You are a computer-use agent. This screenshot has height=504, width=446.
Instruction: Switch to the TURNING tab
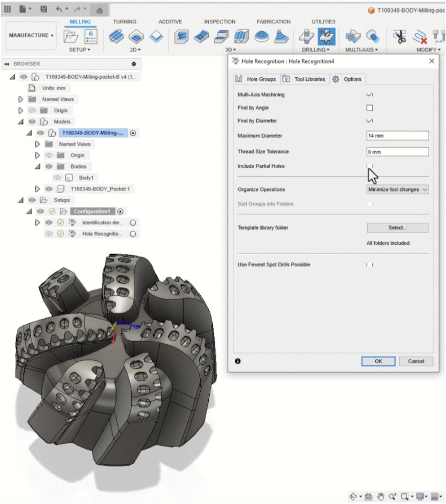tap(125, 22)
